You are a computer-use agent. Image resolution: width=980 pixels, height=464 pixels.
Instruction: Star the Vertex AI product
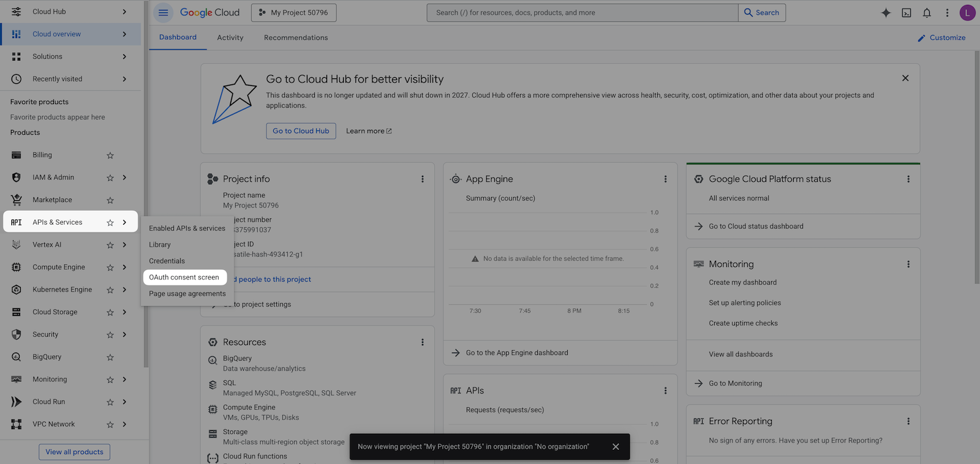(110, 245)
